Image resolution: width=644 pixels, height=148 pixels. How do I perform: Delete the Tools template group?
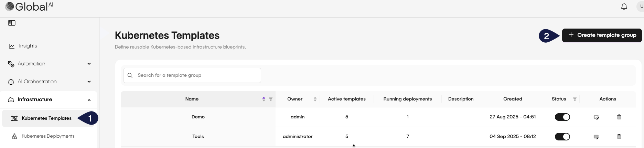[x=619, y=137]
